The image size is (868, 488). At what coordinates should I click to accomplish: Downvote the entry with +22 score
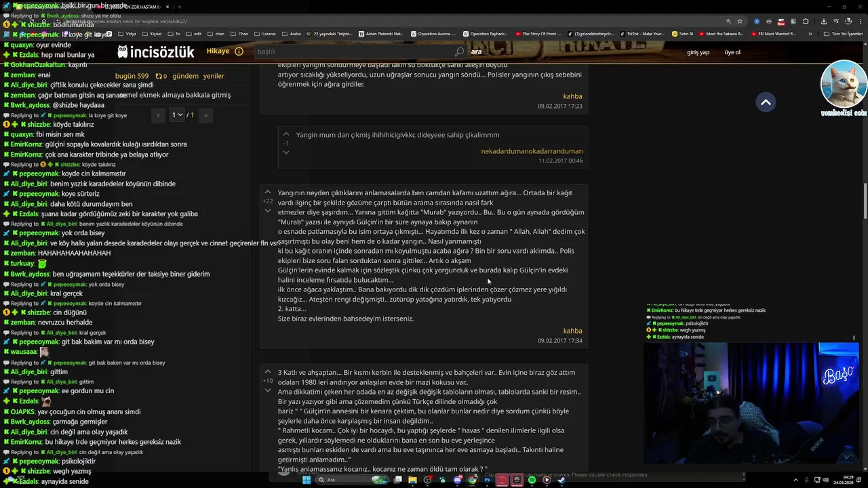[x=267, y=211]
